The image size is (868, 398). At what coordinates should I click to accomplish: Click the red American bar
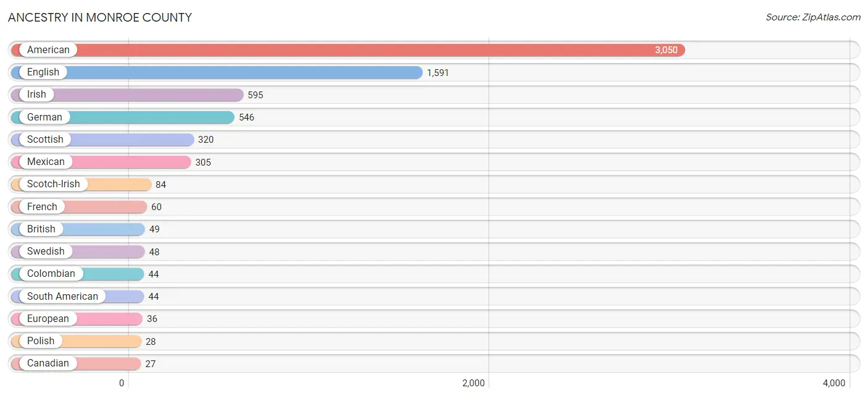348,50
